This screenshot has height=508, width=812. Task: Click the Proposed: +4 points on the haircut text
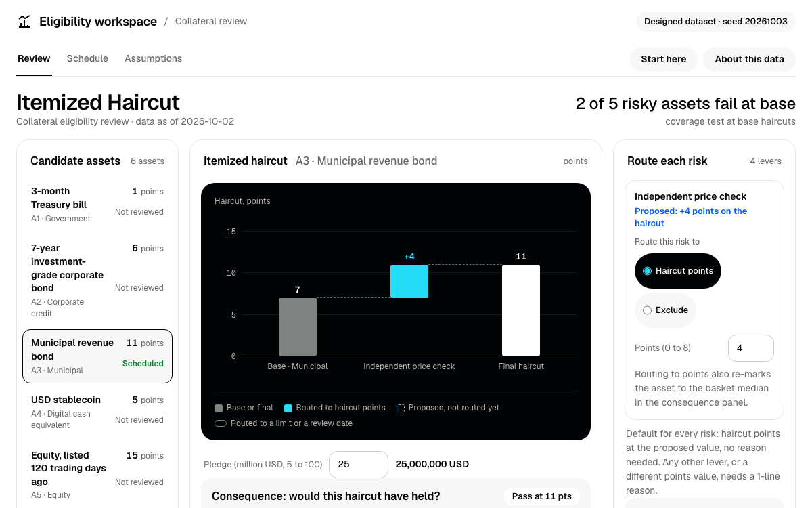pyautogui.click(x=691, y=217)
